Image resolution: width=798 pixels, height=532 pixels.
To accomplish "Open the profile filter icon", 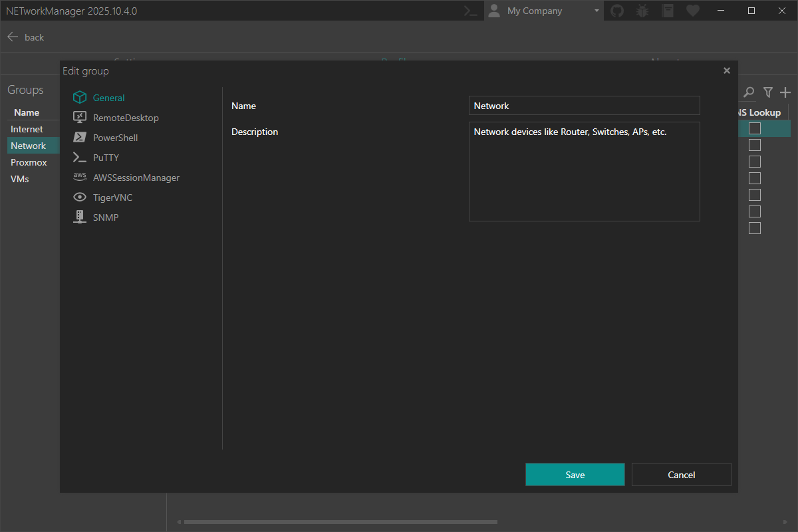I will click(x=768, y=92).
